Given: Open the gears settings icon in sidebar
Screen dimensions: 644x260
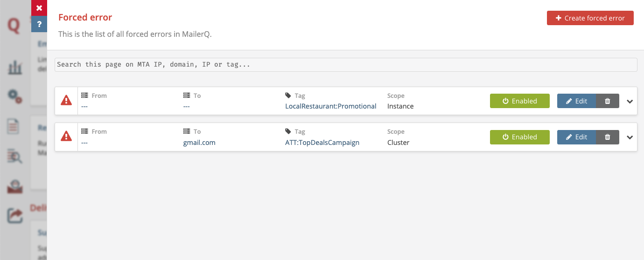Looking at the screenshot, I should [x=15, y=96].
